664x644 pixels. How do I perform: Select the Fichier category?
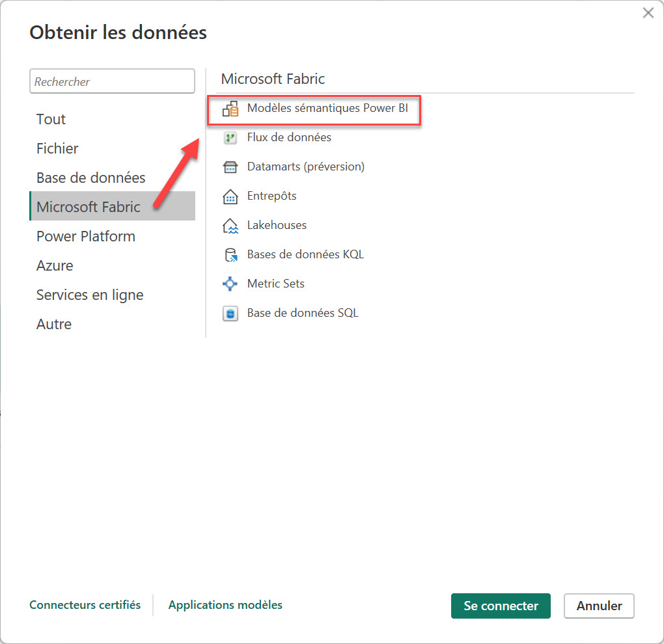click(112, 148)
